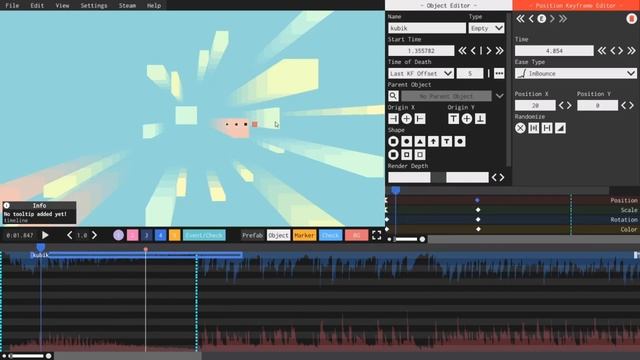Click the Start Time value field

click(421, 51)
